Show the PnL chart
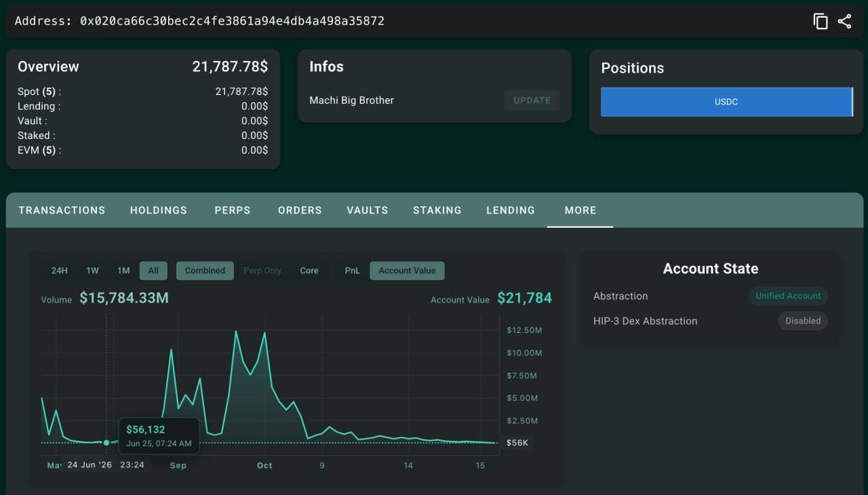Image resolution: width=868 pixels, height=495 pixels. click(x=352, y=271)
